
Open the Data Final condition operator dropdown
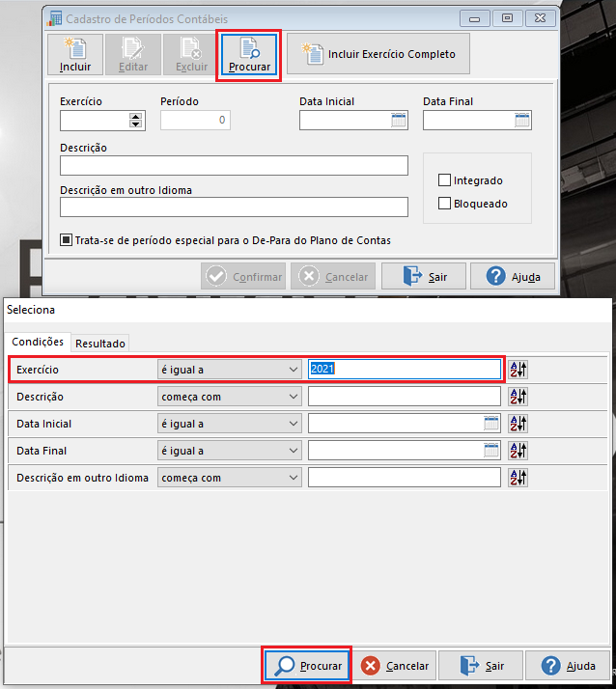pos(230,451)
